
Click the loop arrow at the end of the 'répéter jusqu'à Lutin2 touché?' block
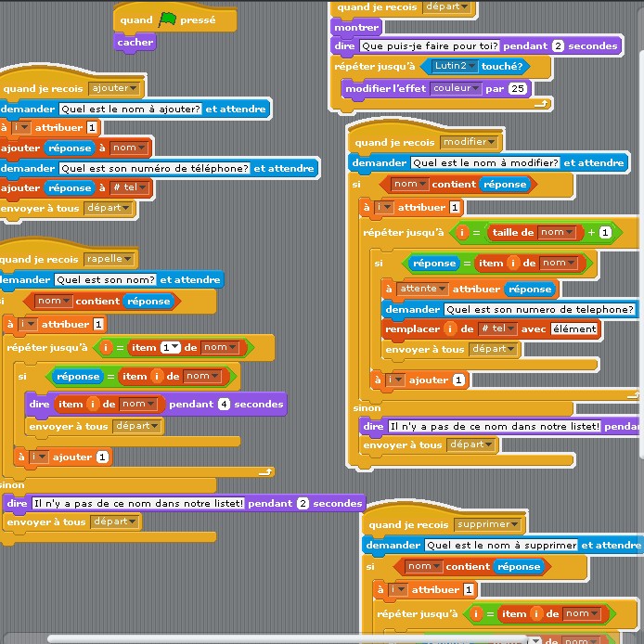(x=542, y=104)
